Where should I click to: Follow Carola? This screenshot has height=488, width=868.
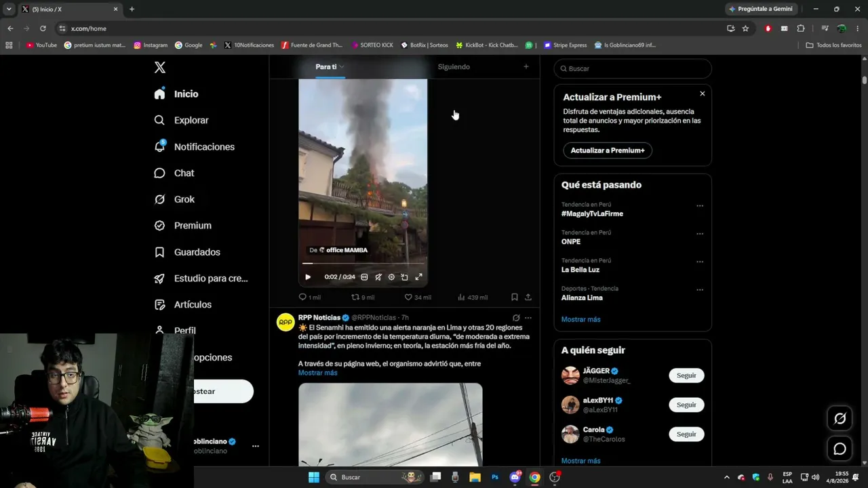[x=686, y=434]
